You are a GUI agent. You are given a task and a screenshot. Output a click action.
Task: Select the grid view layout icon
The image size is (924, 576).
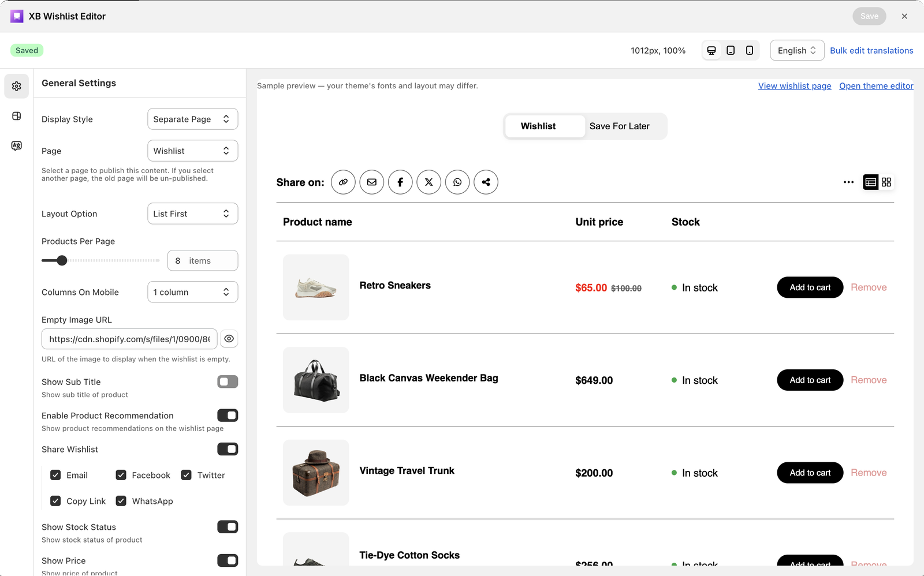[886, 182]
